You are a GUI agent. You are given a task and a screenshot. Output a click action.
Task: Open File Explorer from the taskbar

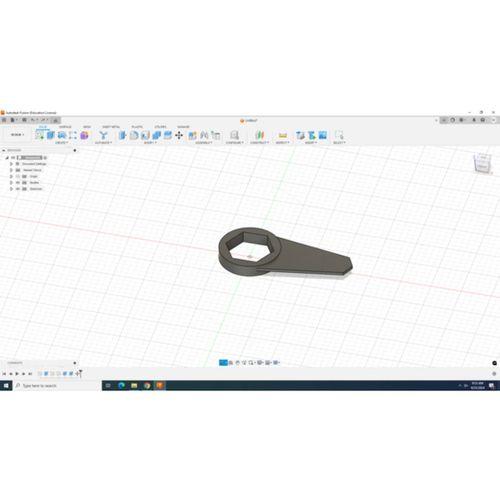tap(134, 386)
